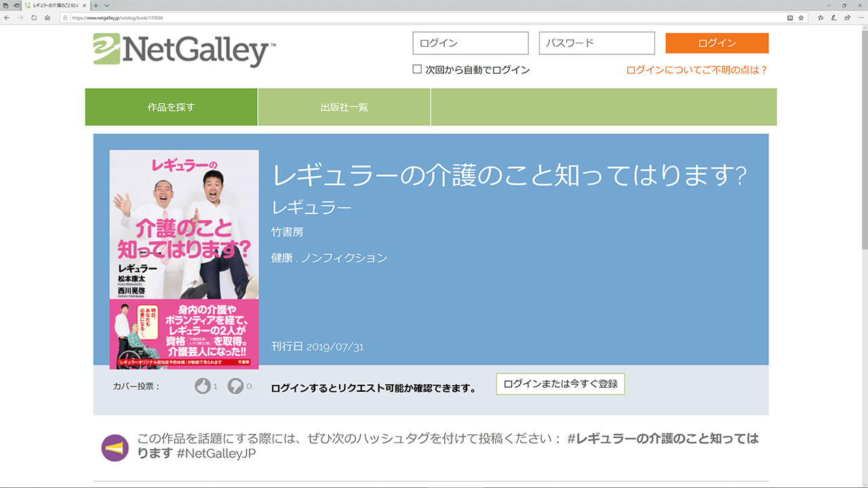Click the NetGalley logo
The height and width of the screenshot is (488, 868).
tap(184, 49)
